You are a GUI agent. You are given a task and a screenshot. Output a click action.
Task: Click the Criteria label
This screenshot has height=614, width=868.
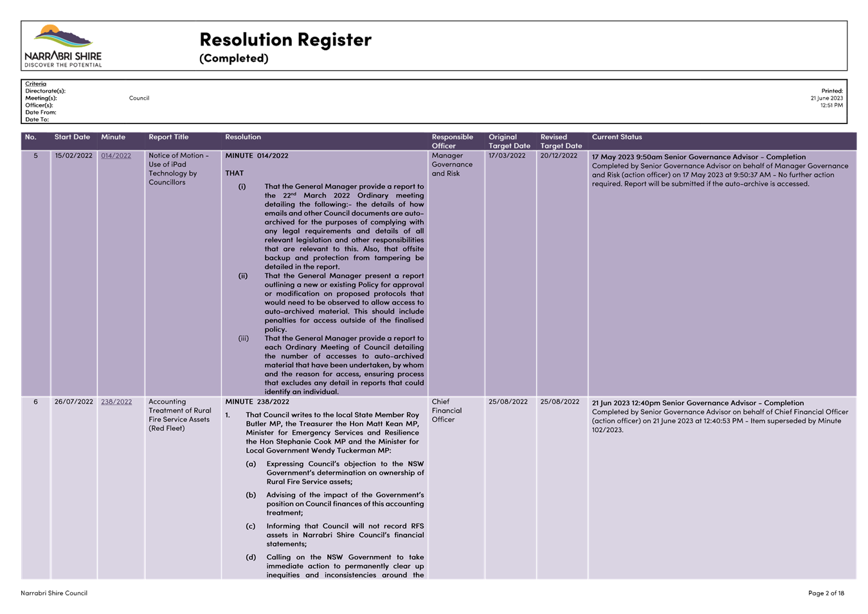[35, 84]
